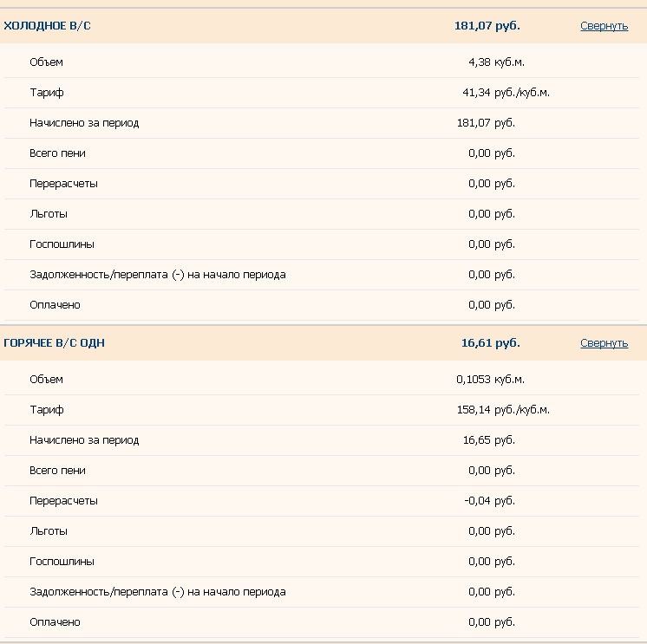The height and width of the screenshot is (644, 647).
Task: Select Оплачено label in cold water section
Action: (x=55, y=305)
